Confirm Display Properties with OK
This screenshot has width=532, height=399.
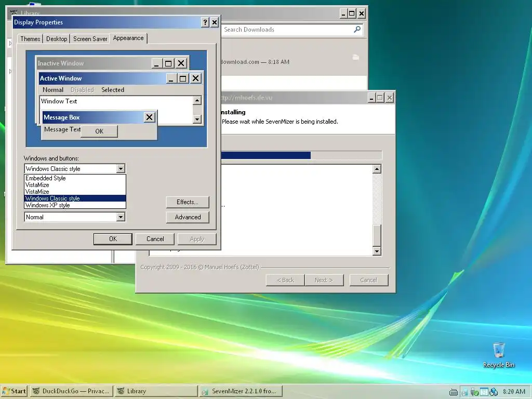click(113, 239)
